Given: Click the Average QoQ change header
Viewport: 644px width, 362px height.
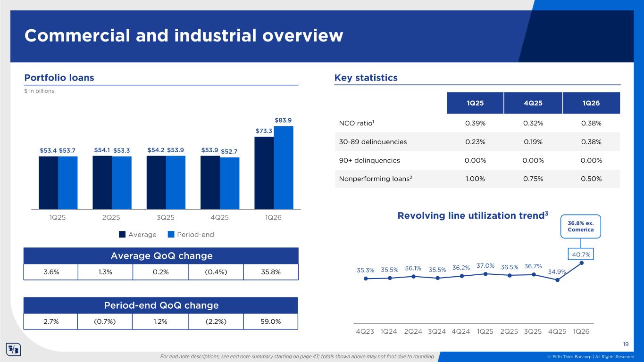Looking at the screenshot, I should [x=161, y=256].
